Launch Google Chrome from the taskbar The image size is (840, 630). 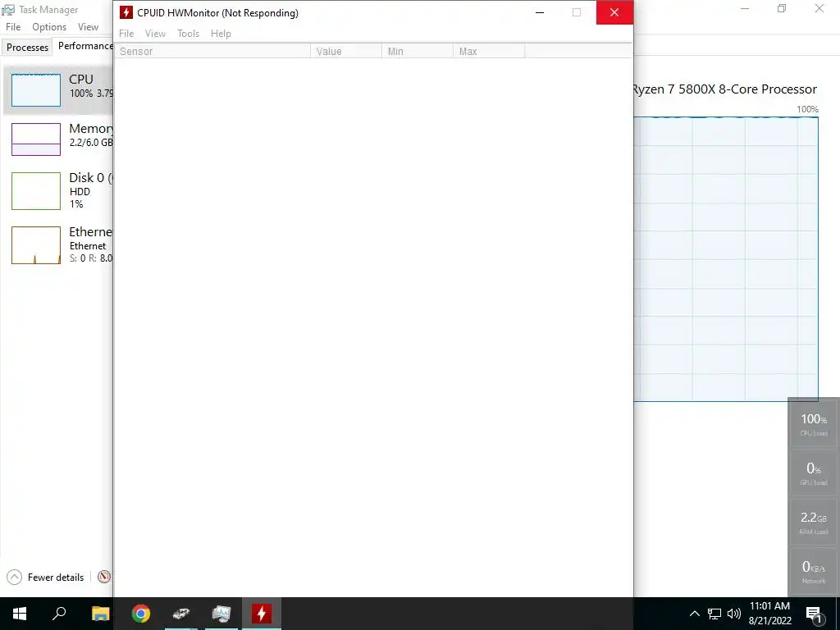click(141, 614)
